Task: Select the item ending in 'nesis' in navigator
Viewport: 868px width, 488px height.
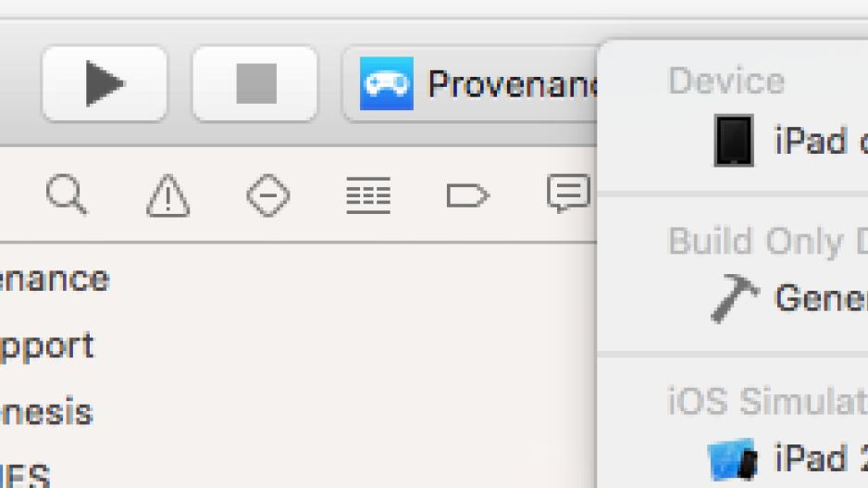Action: pyautogui.click(x=46, y=411)
